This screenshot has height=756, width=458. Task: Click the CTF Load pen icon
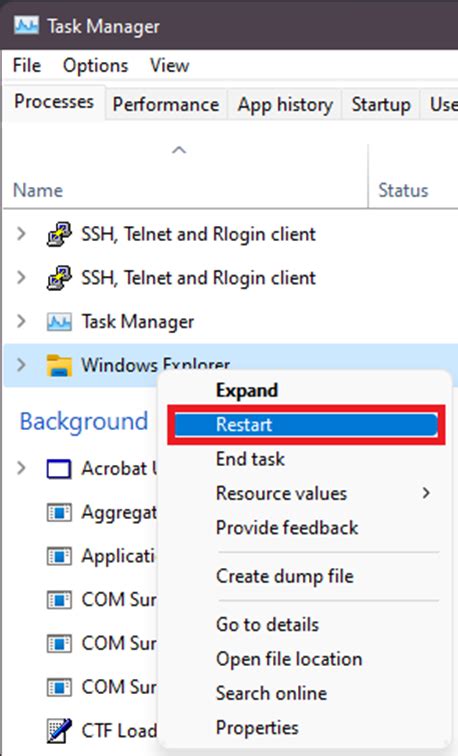click(59, 730)
